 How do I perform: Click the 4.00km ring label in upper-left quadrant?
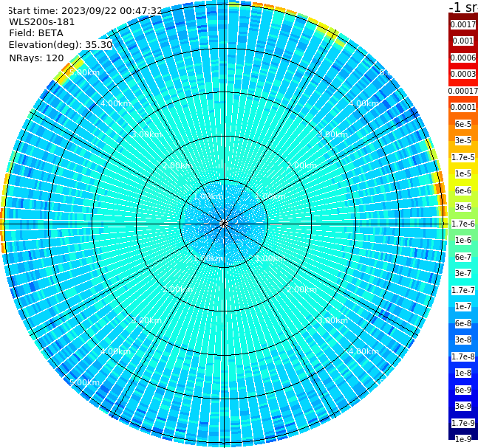[115, 103]
